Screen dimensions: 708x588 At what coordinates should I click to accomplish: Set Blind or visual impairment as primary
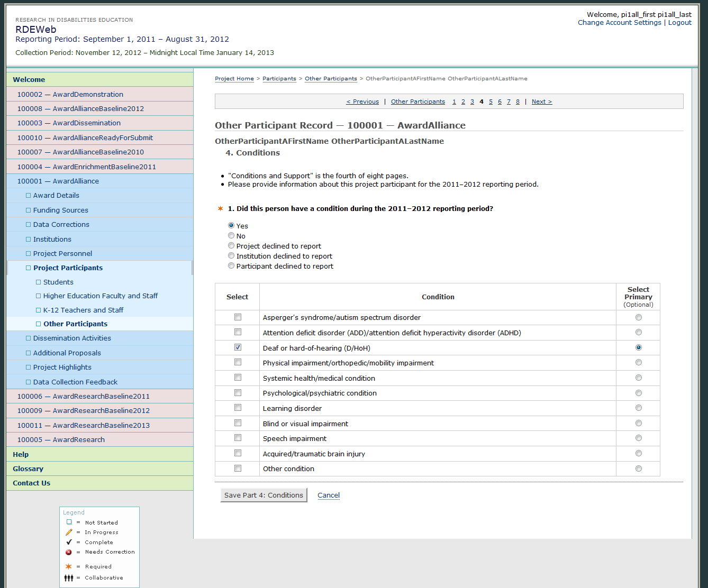(638, 423)
